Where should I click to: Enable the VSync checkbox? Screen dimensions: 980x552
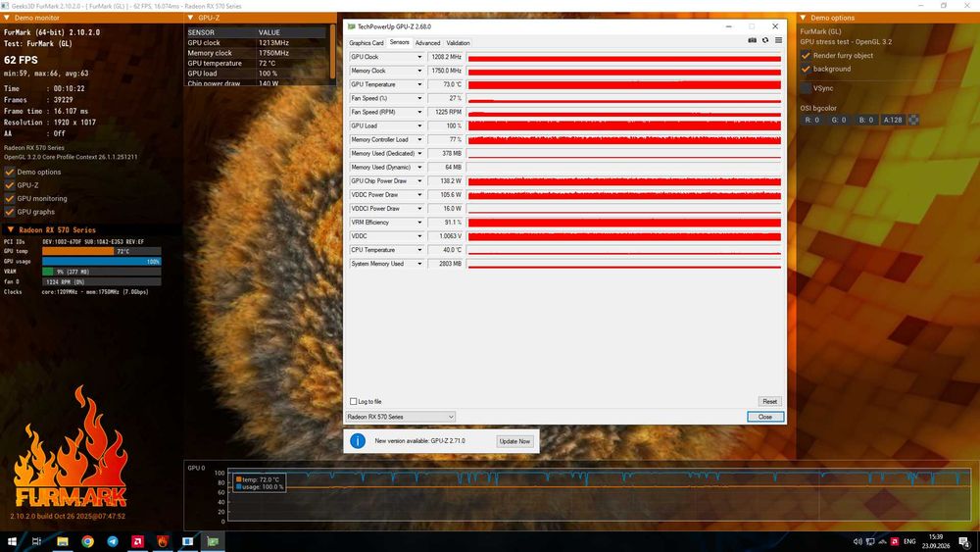pos(806,88)
